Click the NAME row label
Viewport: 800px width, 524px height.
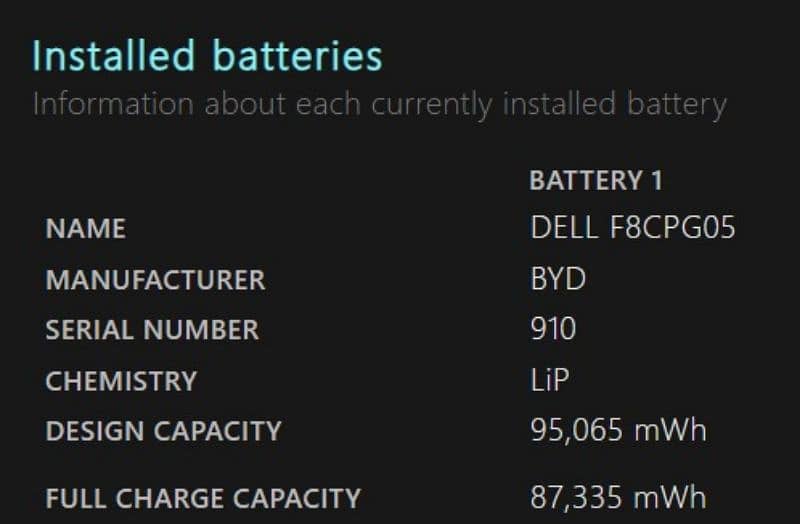pos(86,229)
